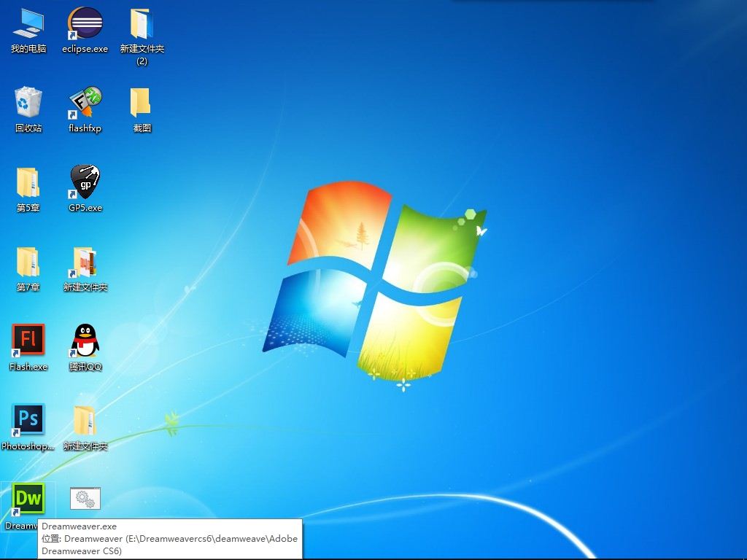Image resolution: width=747 pixels, height=560 pixels.
Task: Click the flashfxp shortcut icon
Action: tap(85, 102)
